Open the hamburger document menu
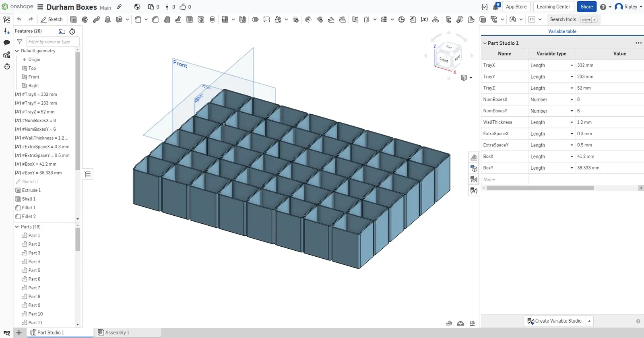Image resolution: width=644 pixels, height=338 pixels. [x=40, y=7]
